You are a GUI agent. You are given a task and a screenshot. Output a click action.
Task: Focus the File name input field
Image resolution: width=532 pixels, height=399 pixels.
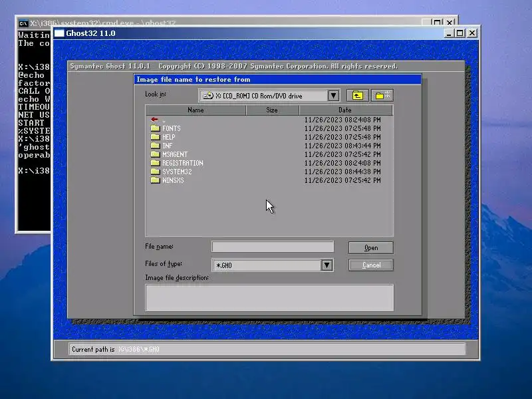pyautogui.click(x=273, y=247)
